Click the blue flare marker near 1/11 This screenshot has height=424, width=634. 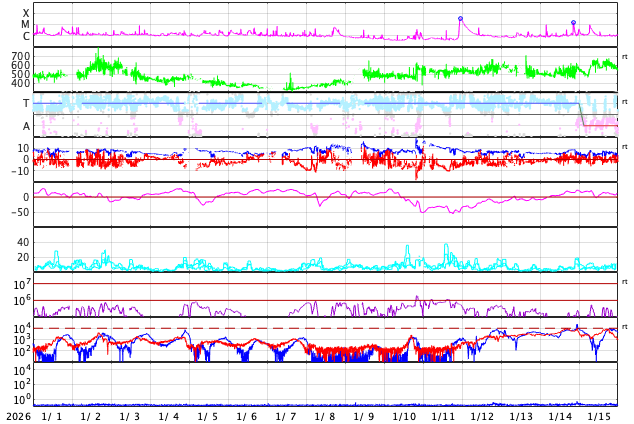point(460,19)
